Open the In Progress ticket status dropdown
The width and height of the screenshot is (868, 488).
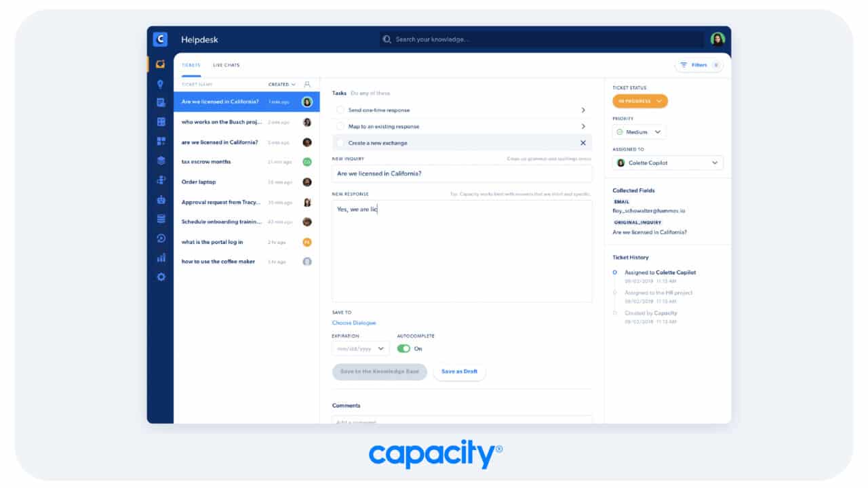click(639, 101)
